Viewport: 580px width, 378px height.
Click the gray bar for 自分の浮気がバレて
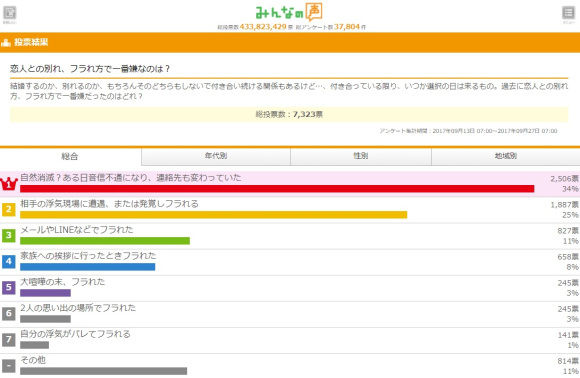(x=34, y=345)
